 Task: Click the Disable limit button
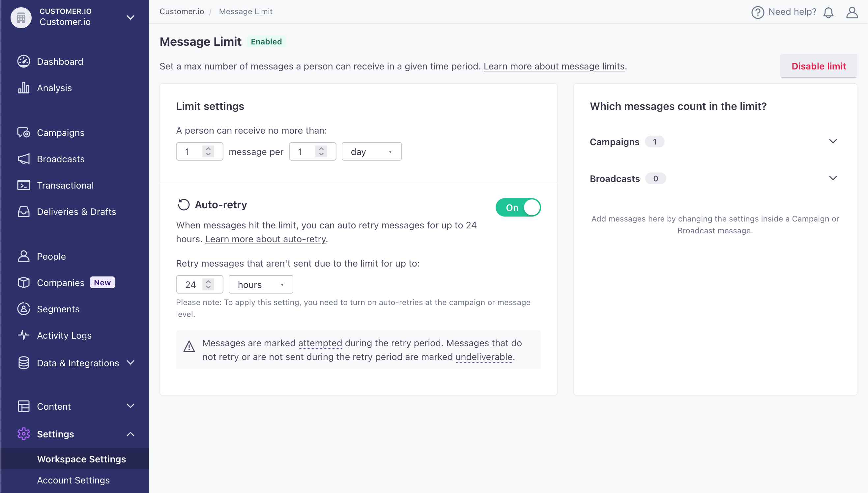coord(819,66)
